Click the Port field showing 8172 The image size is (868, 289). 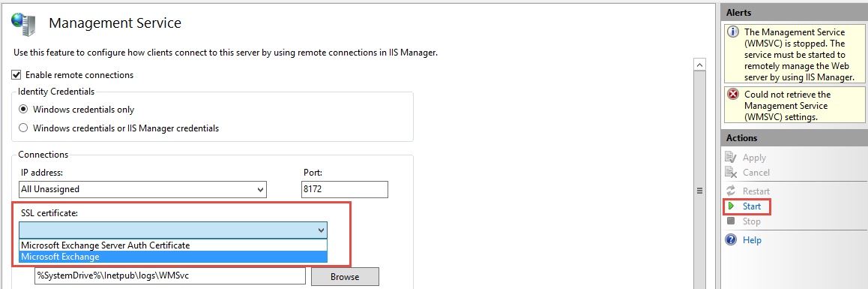[345, 189]
